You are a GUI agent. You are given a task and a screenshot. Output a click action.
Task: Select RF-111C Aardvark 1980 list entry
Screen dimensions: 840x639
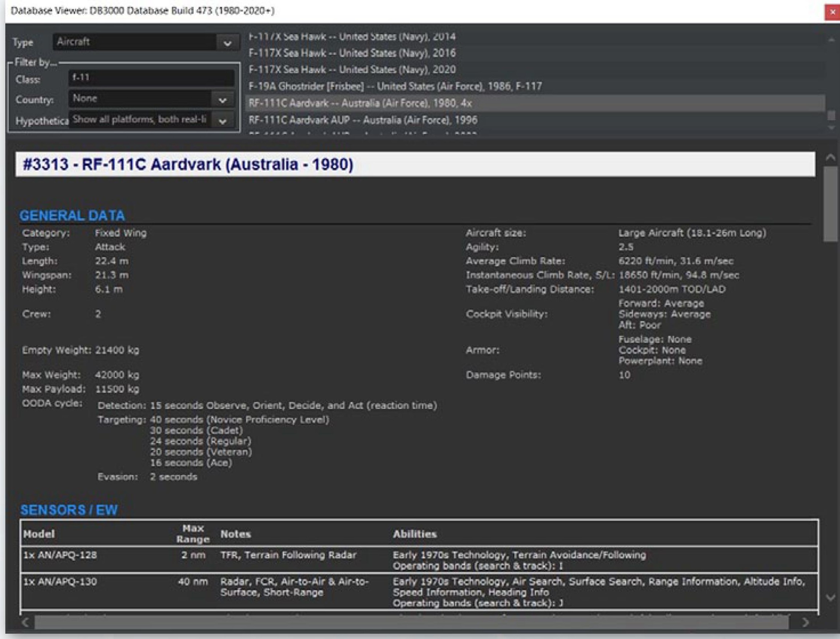360,104
